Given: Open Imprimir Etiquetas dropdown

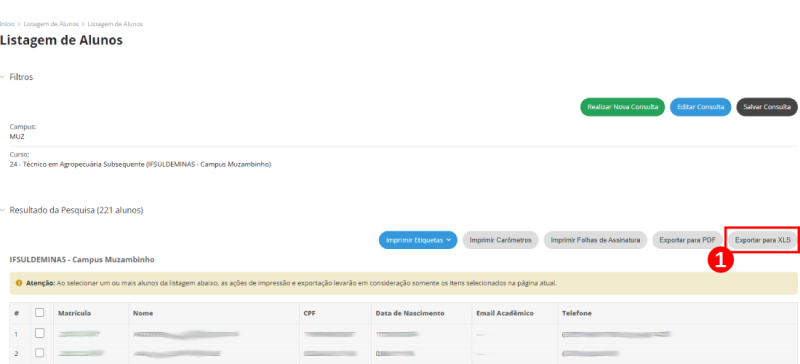Looking at the screenshot, I should 418,240.
